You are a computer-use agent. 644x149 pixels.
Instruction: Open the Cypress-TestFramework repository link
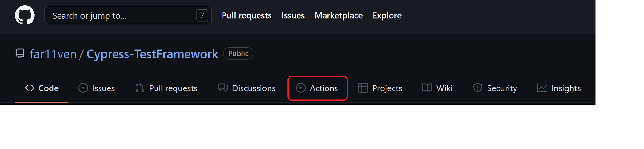point(152,54)
